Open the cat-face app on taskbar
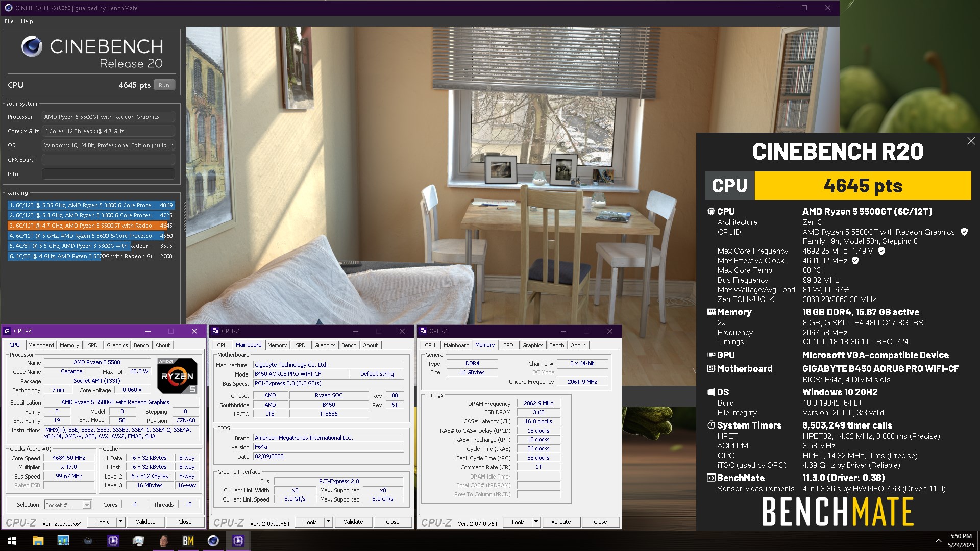The width and height of the screenshot is (980, 551). 88,541
